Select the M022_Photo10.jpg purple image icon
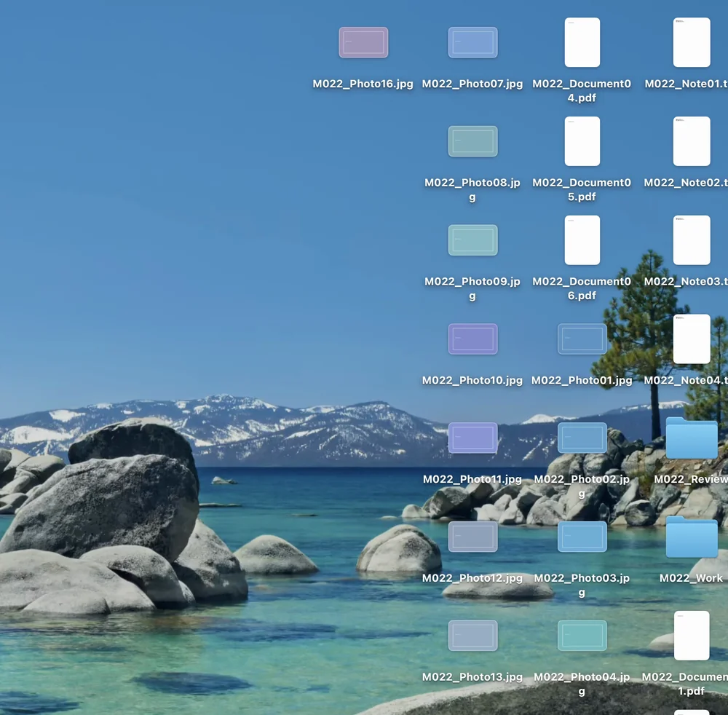 pos(472,339)
